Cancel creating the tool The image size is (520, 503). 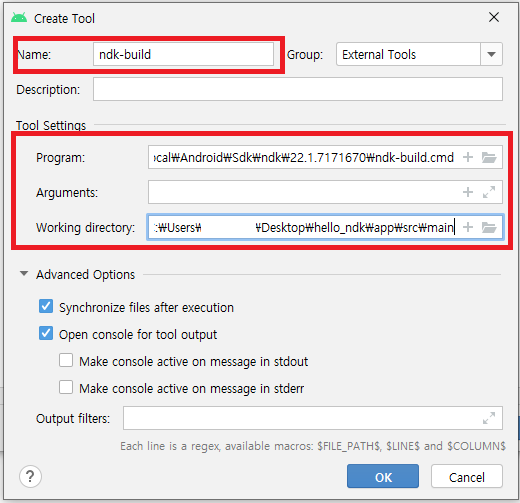point(467,476)
